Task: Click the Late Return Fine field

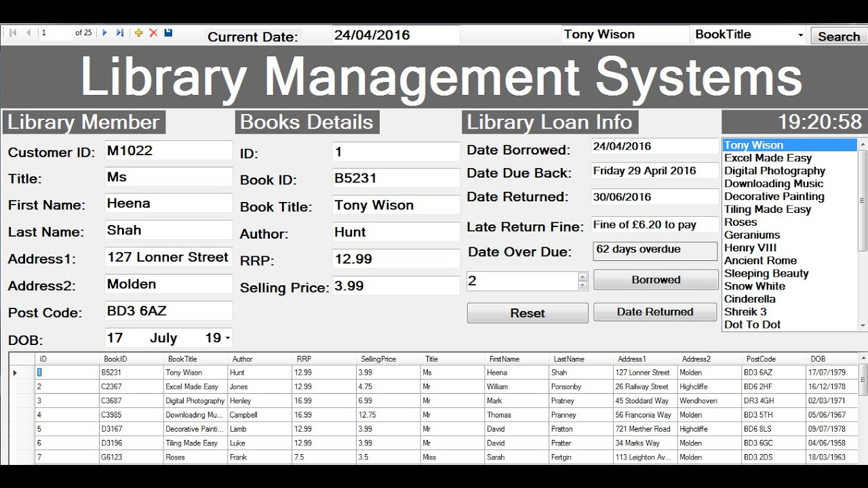Action: point(654,225)
